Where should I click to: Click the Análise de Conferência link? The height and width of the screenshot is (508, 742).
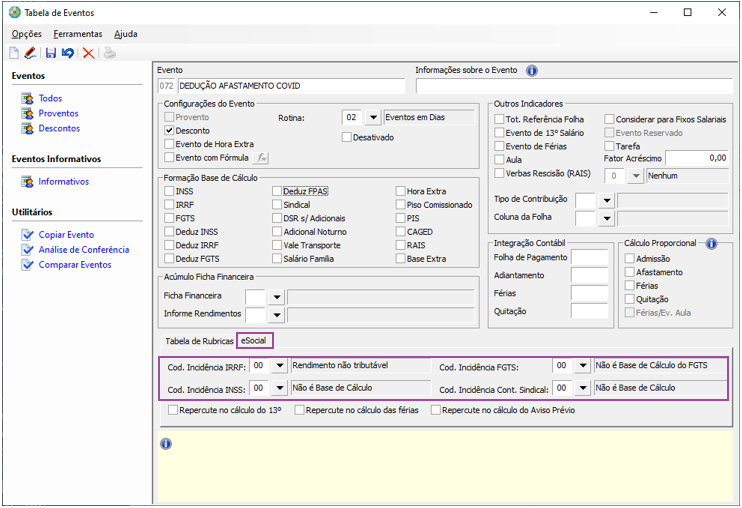coord(84,250)
